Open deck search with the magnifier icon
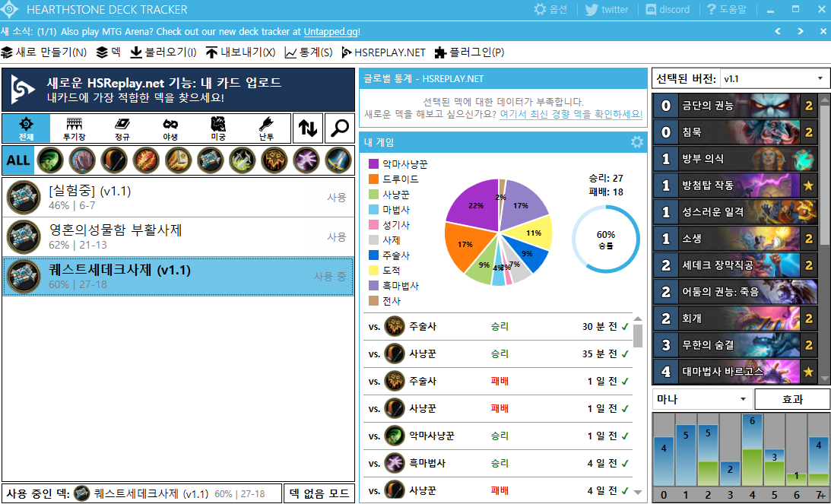Screen dimensions: 831x504 pos(339,128)
